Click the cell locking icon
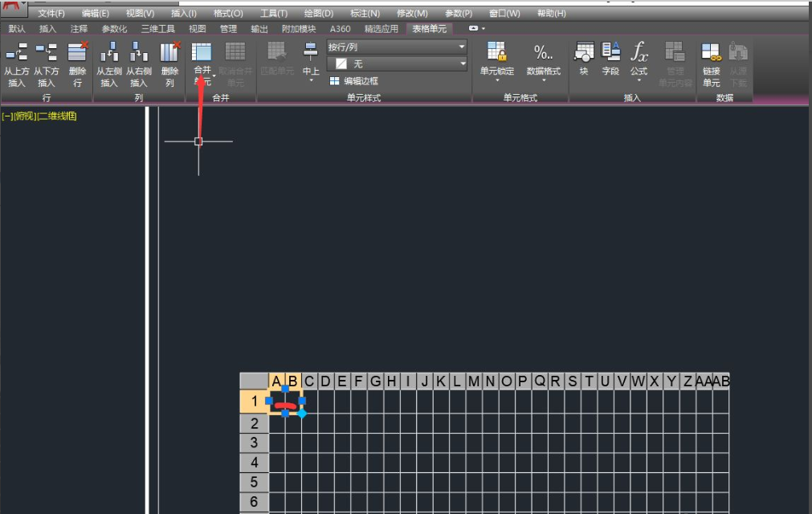 [x=496, y=52]
